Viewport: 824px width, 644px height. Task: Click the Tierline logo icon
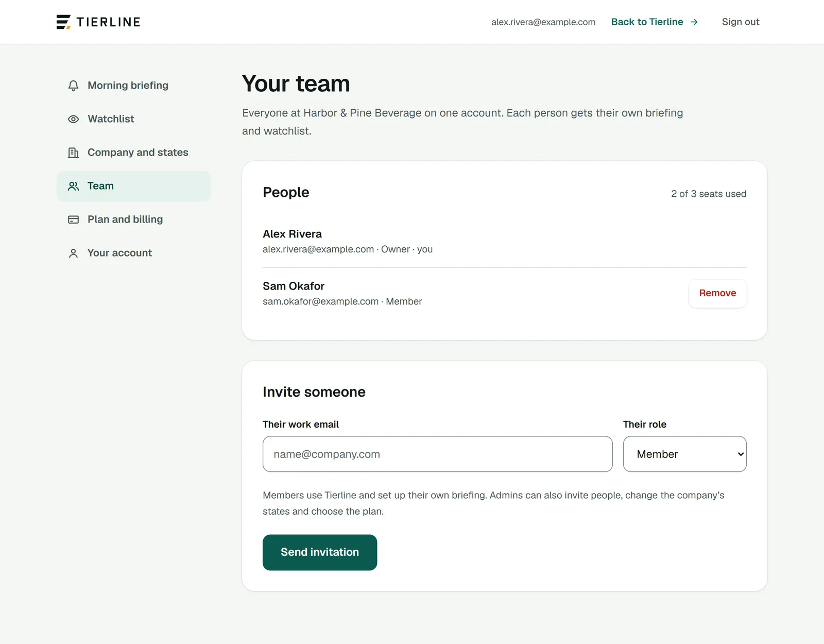coord(64,22)
